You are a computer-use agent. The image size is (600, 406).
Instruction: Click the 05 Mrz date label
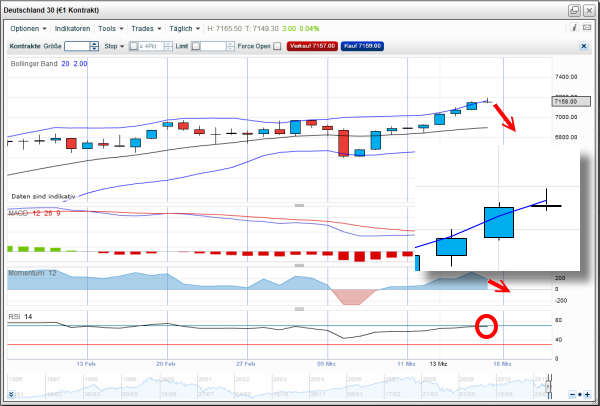[x=326, y=364]
